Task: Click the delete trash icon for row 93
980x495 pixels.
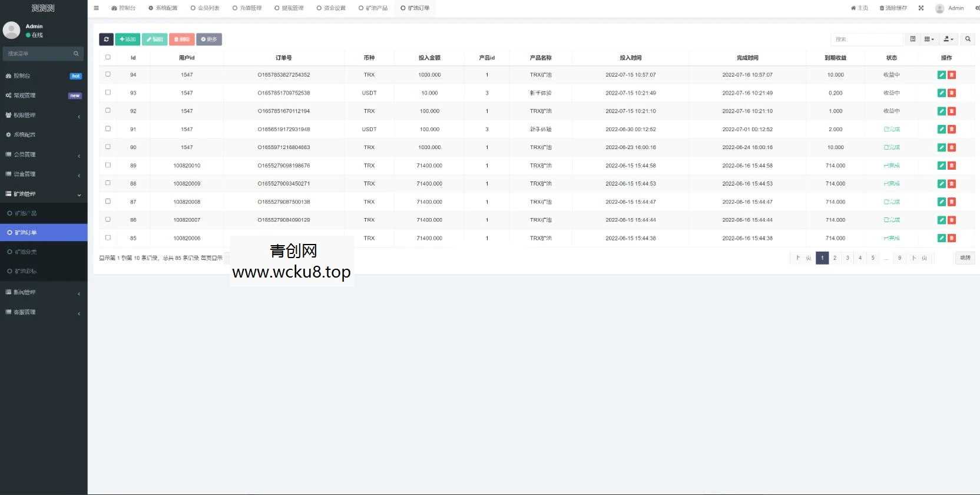Action: [x=952, y=93]
